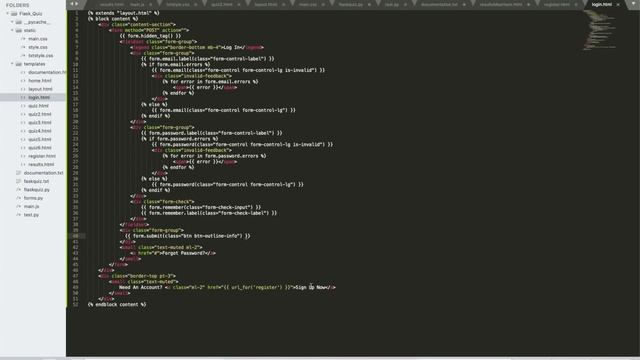
Task: Open flaskquiz.py in the sidebar
Action: (37, 190)
